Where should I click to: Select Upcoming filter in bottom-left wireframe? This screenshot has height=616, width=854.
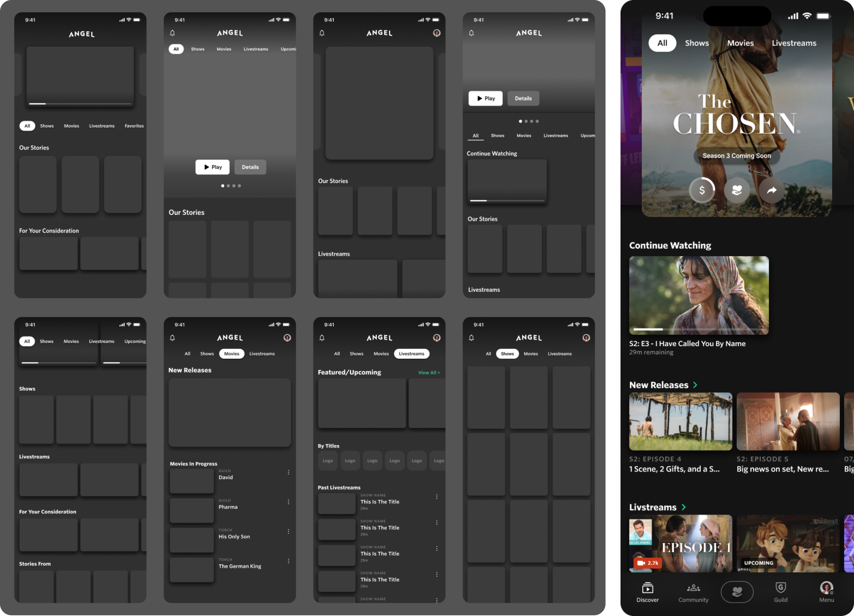click(135, 341)
